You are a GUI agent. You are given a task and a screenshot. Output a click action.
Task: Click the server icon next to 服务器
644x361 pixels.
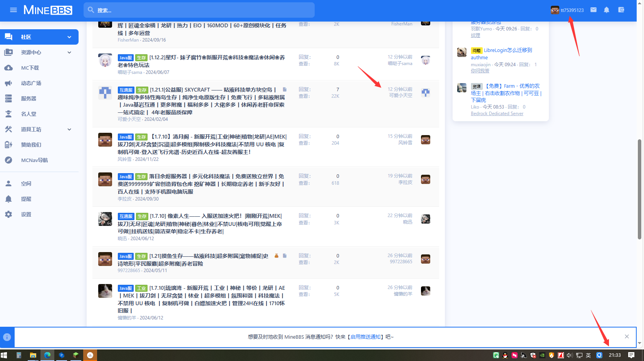tap(8, 99)
